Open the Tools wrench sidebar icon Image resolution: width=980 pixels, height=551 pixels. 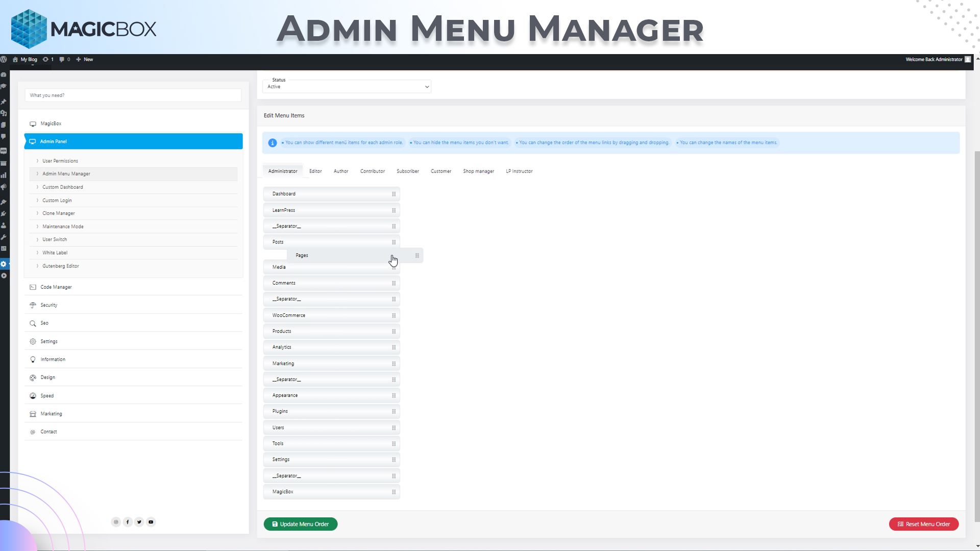(x=4, y=237)
